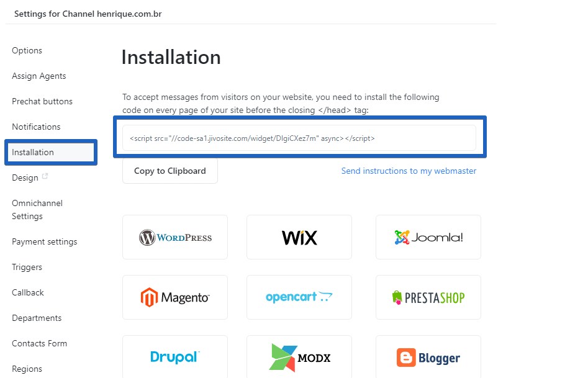
Task: Choose the Blogger installation card
Action: pos(428,357)
